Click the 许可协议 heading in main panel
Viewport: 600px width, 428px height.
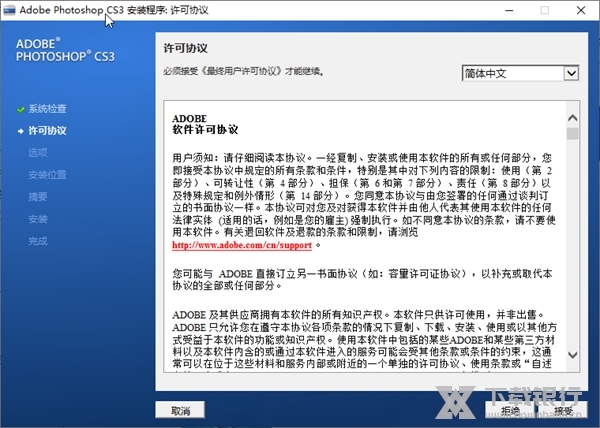click(x=186, y=49)
